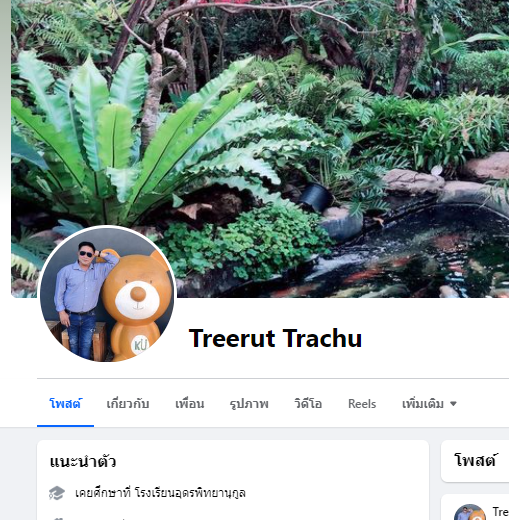509x520 pixels.
Task: Click the แนะนำตัว intro heading
Action: [83, 462]
